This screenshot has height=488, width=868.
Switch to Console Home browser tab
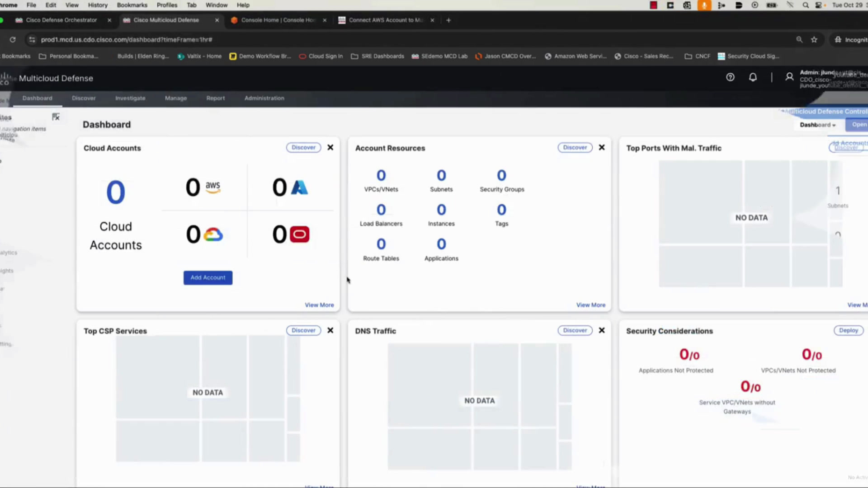[x=278, y=20]
